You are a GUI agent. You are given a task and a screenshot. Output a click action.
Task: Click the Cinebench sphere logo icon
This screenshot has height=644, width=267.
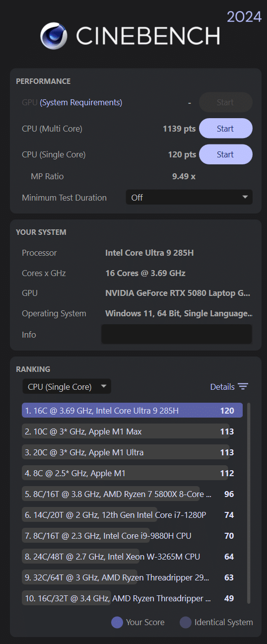(x=55, y=36)
